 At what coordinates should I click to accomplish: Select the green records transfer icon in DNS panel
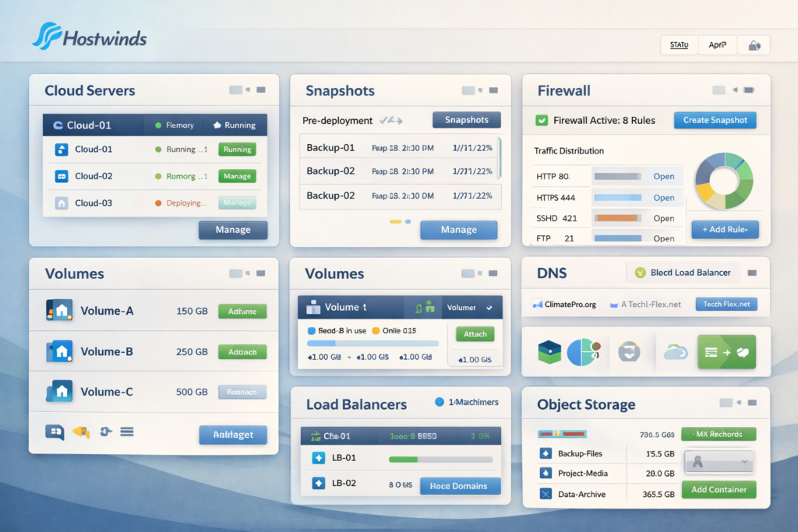click(x=728, y=351)
